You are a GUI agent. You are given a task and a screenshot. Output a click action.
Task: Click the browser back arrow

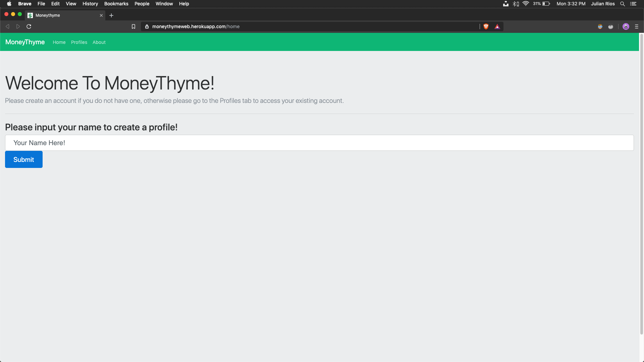7,26
